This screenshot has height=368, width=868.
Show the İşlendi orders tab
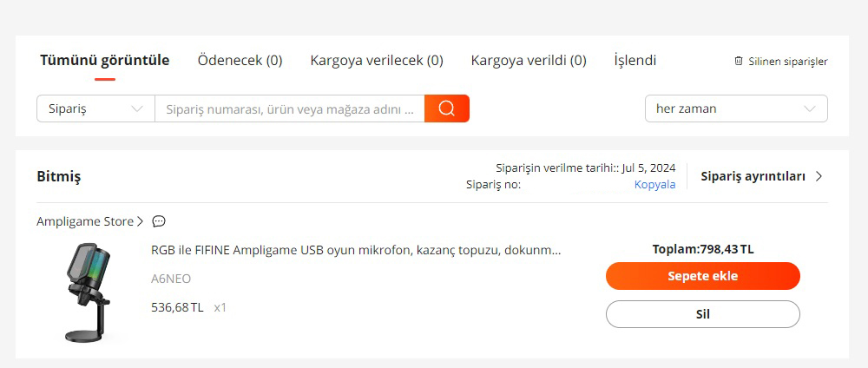tap(635, 61)
